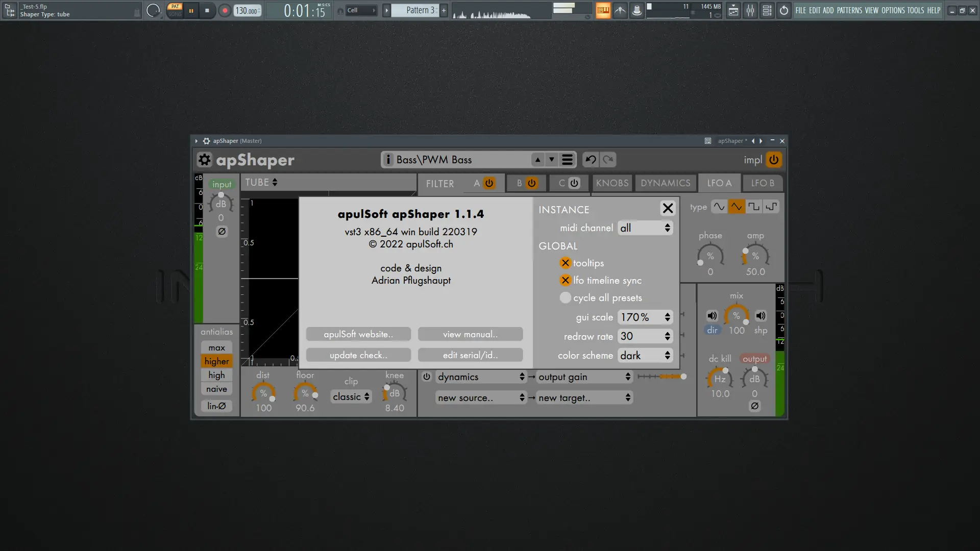
Task: Click the update check button
Action: (x=358, y=356)
